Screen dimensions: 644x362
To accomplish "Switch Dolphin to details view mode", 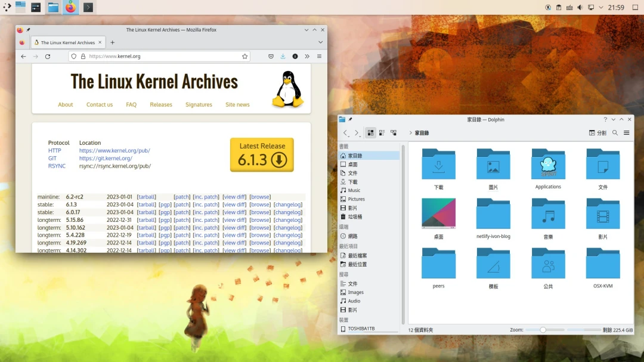I will (x=393, y=132).
